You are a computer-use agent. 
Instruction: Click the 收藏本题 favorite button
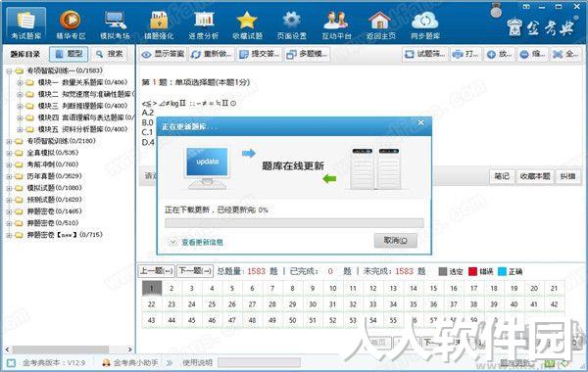point(535,176)
